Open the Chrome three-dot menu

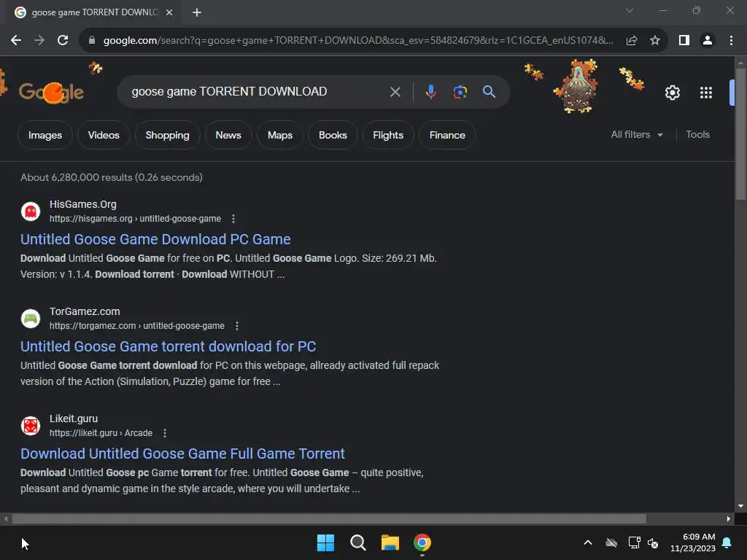pos(731,41)
